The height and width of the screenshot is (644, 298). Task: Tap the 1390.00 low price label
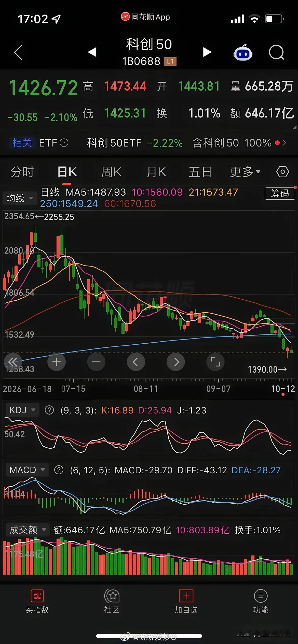coord(267,369)
